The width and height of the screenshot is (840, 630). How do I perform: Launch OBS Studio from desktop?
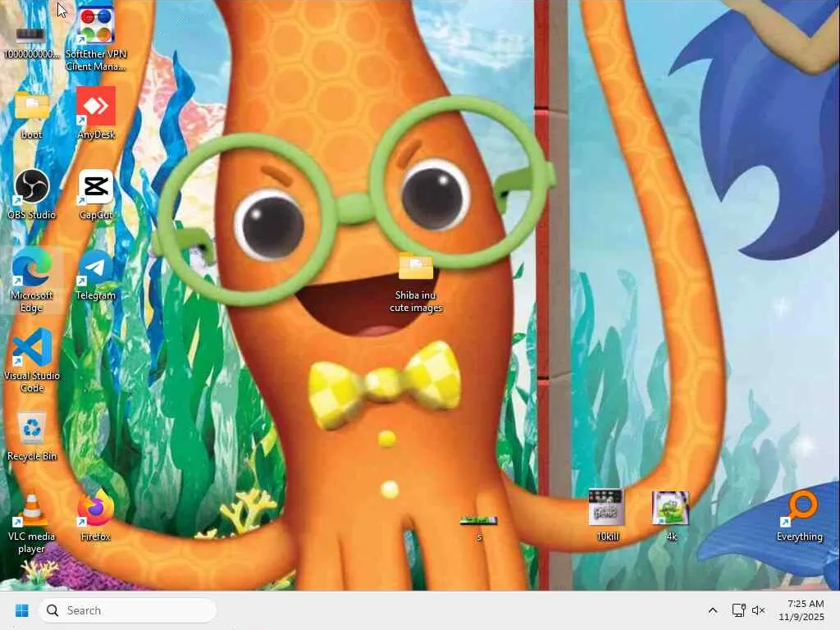pos(32,194)
